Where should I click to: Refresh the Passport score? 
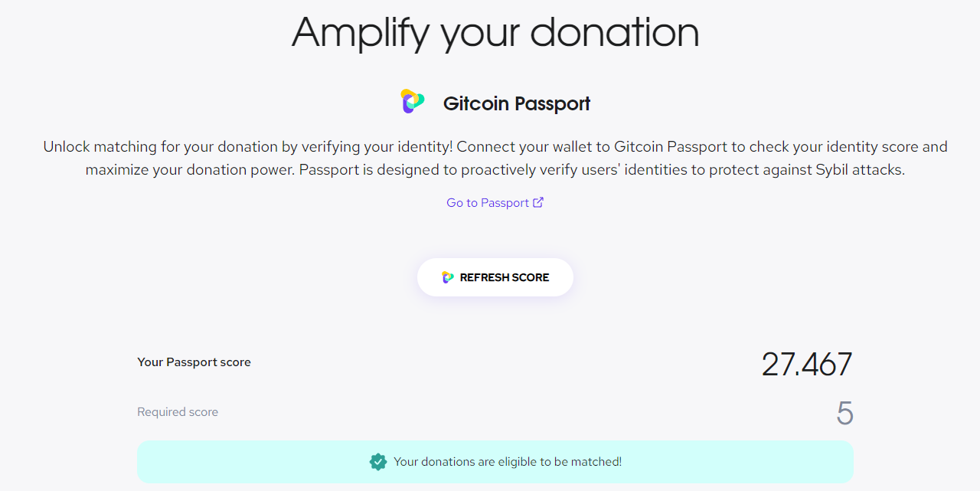coord(495,277)
